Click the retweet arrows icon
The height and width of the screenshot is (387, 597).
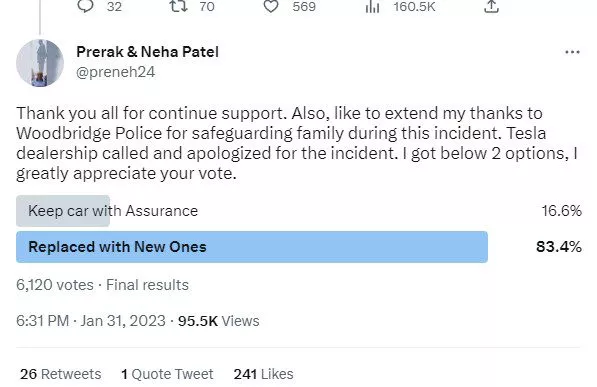point(178,6)
